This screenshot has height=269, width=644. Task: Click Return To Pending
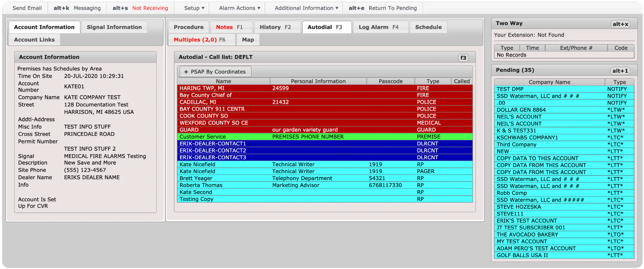[383, 8]
